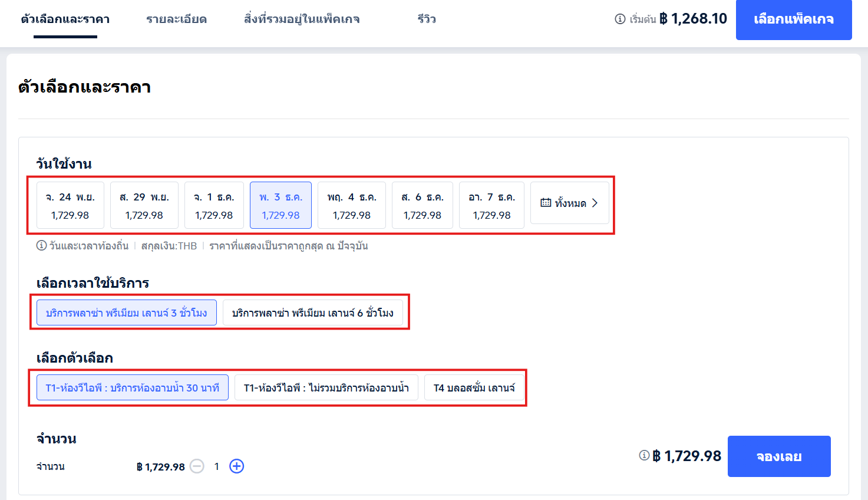Open the สิ่งที่รวมอยู่ในแพ็คเกจ tab
This screenshot has width=868, height=500.
pos(302,19)
